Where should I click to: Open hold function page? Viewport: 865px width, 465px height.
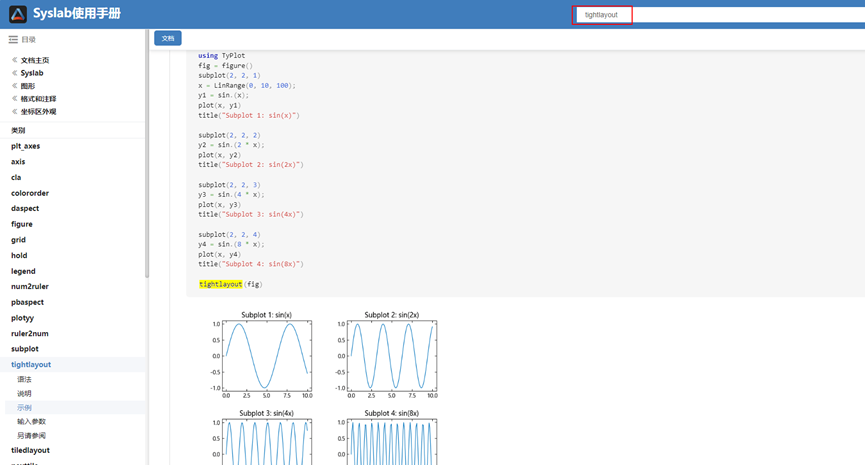[19, 255]
